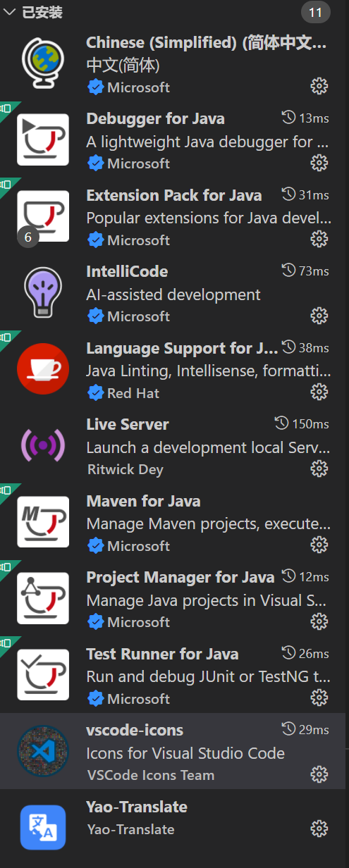
Task: Click the VSCode Icons Team publisher name
Action: click(150, 775)
